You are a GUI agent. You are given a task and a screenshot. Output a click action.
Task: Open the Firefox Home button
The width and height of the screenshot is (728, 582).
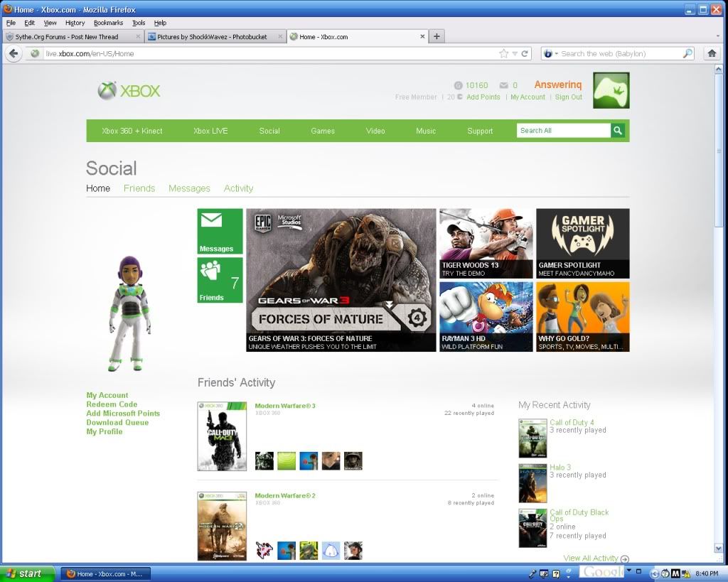[x=712, y=54]
